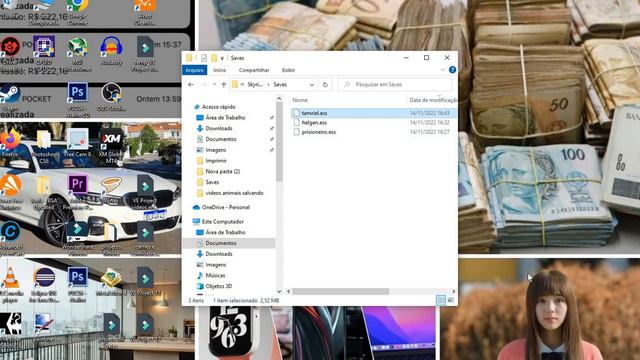Launch Google Chrome desktop shortcut
The height and width of the screenshot is (360, 640).
pyautogui.click(x=78, y=11)
